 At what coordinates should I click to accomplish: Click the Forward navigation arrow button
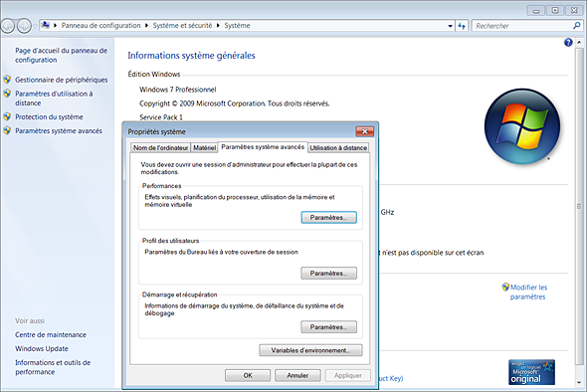coord(24,26)
